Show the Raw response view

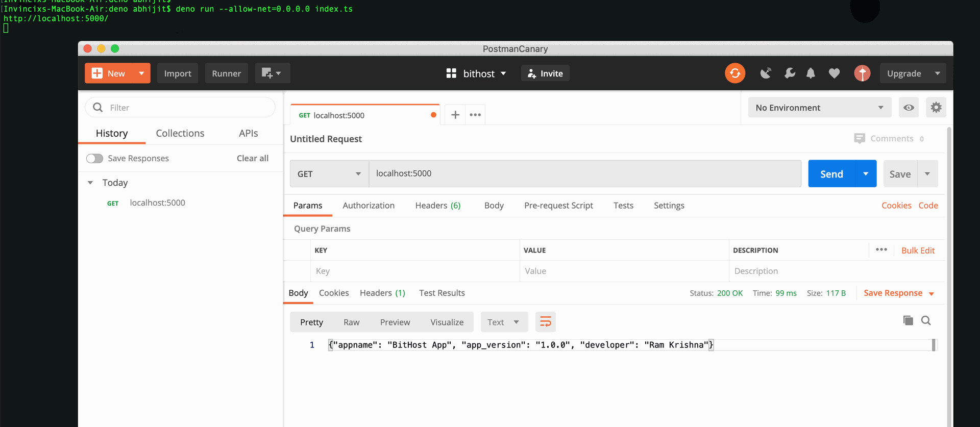351,322
